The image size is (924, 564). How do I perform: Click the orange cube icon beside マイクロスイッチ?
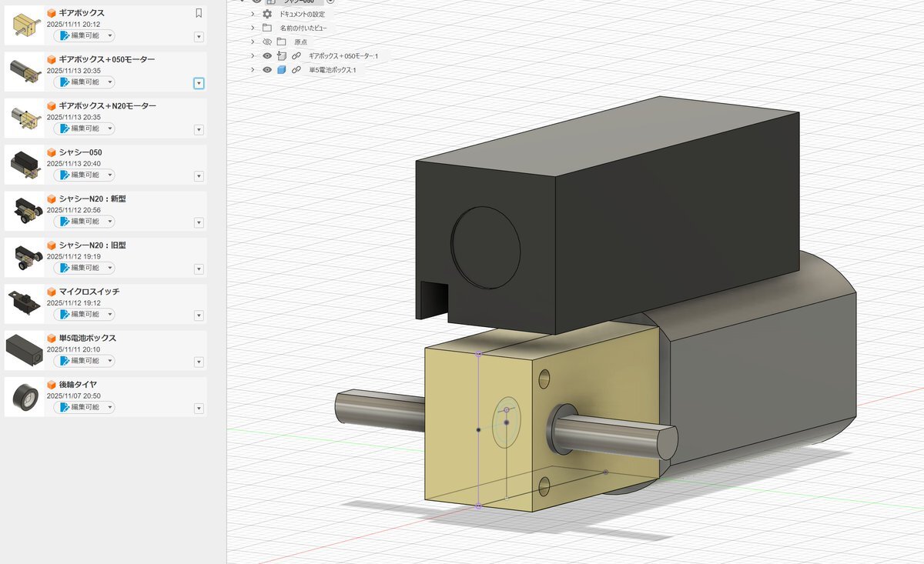pos(52,292)
